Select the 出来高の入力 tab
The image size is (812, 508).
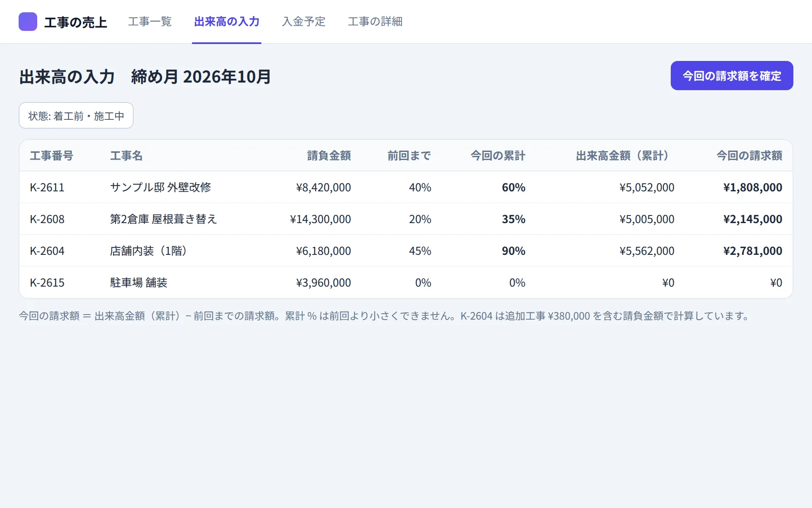227,22
